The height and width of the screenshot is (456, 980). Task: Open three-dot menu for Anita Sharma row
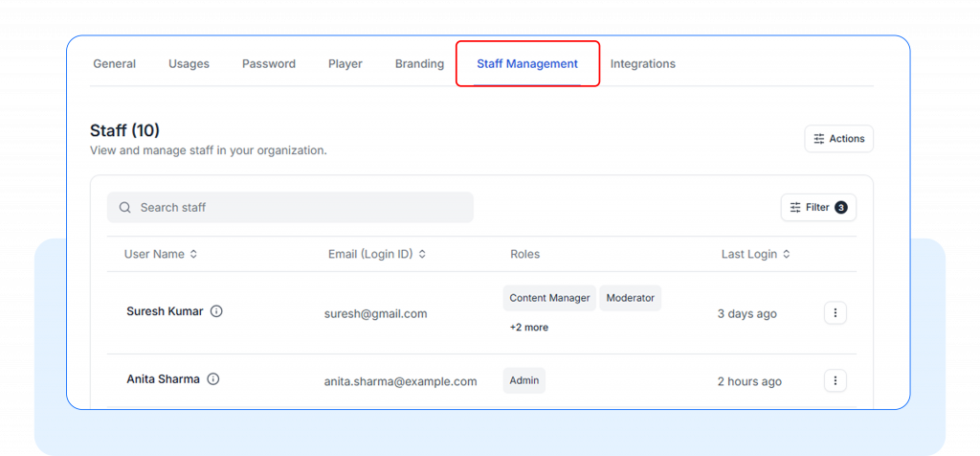point(835,381)
